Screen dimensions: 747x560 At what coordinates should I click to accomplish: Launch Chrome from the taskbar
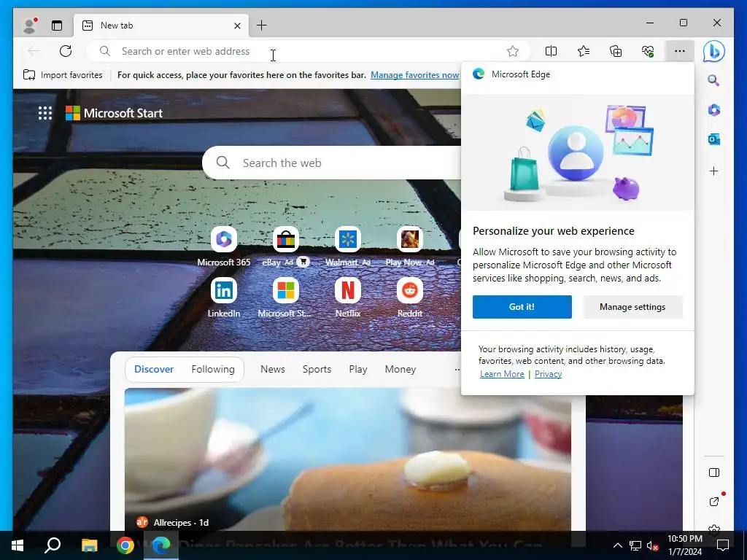125,545
